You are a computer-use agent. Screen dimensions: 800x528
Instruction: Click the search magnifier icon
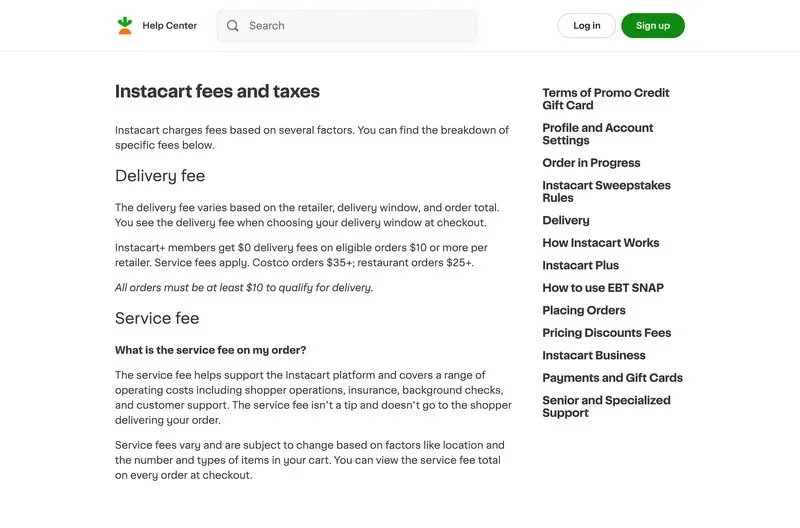coord(233,26)
